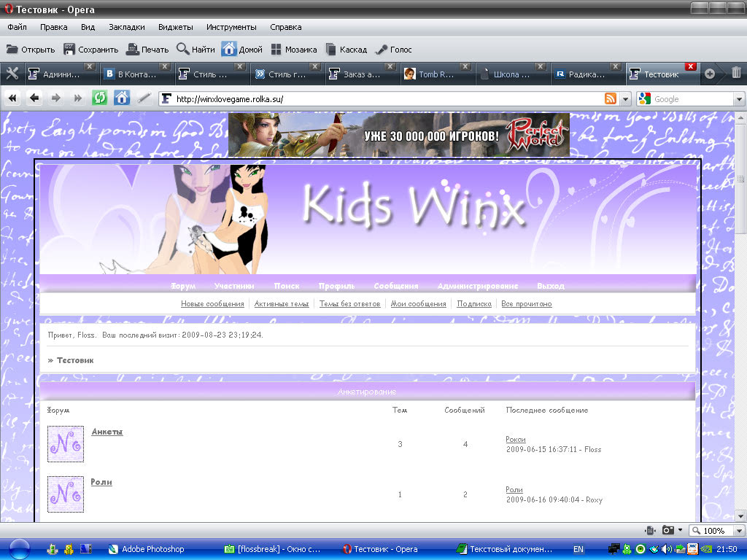Click the Профиль navigation link
Viewport: 747px width, 560px height.
(336, 286)
